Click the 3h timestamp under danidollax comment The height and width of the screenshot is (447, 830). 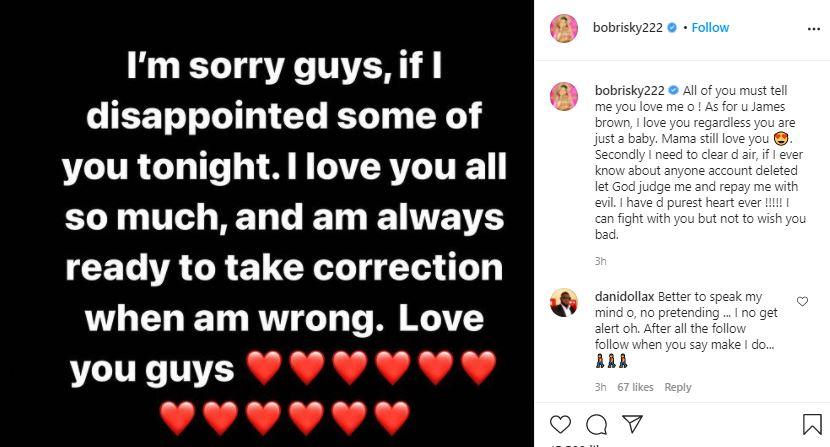599,387
